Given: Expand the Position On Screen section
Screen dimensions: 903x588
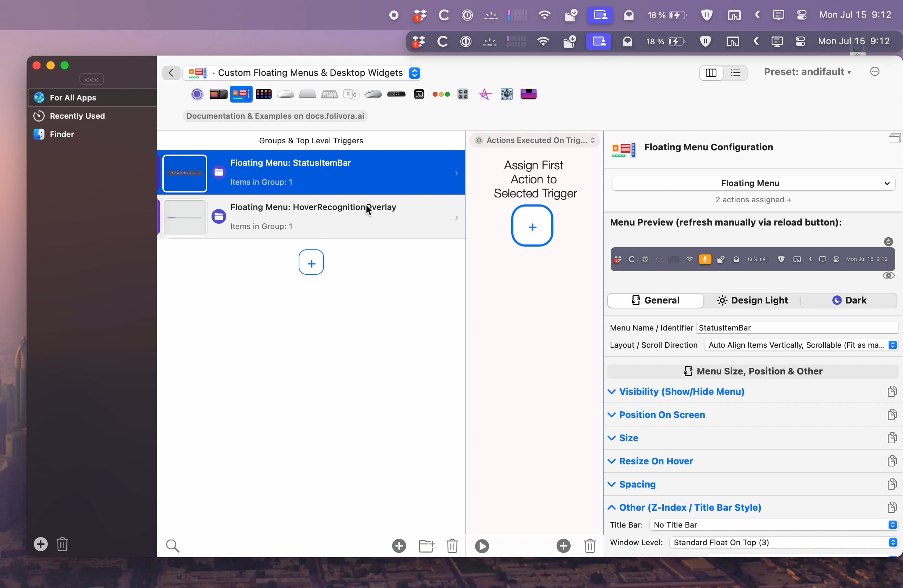Looking at the screenshot, I should [662, 414].
